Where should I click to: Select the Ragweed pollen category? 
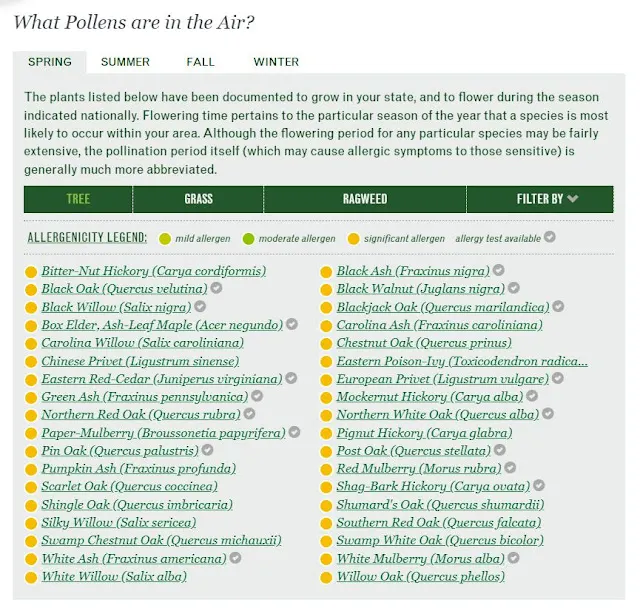[x=365, y=199]
